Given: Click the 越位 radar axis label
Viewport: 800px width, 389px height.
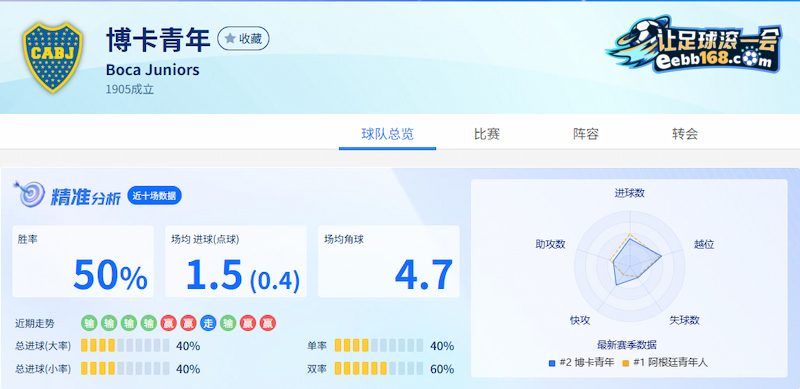Looking at the screenshot, I should tap(704, 244).
